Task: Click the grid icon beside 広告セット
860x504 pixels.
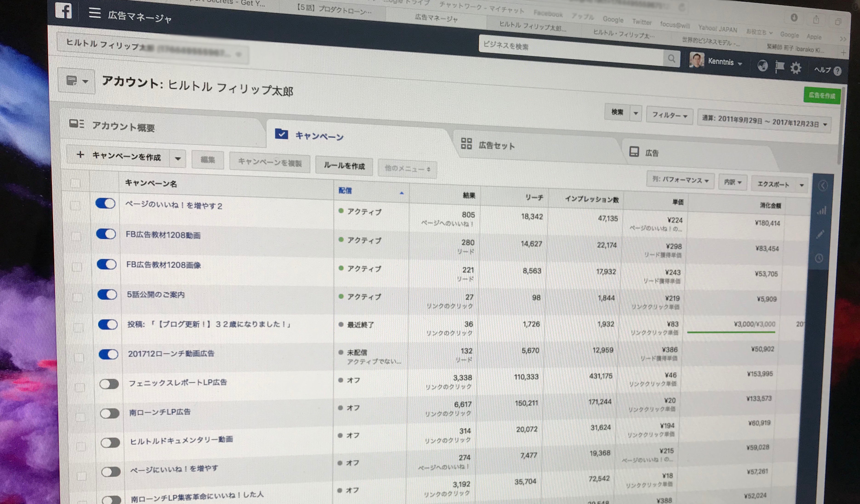Action: pos(466,143)
